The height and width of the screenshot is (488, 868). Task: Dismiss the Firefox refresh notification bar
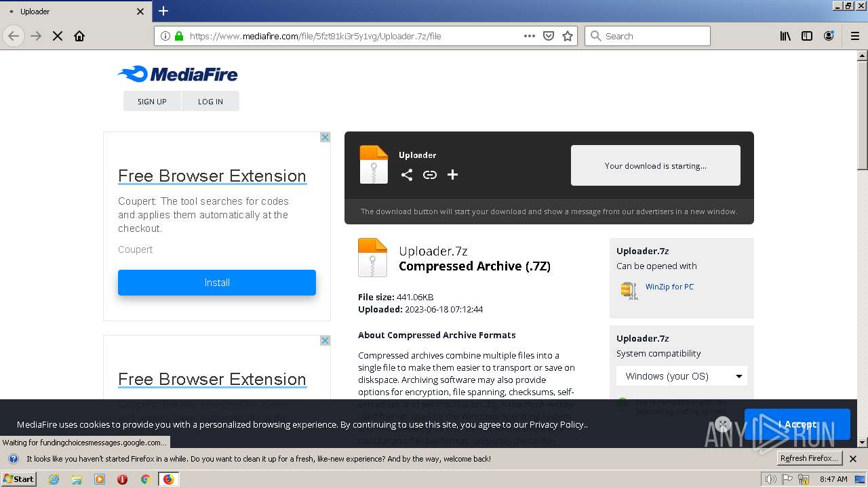[853, 459]
